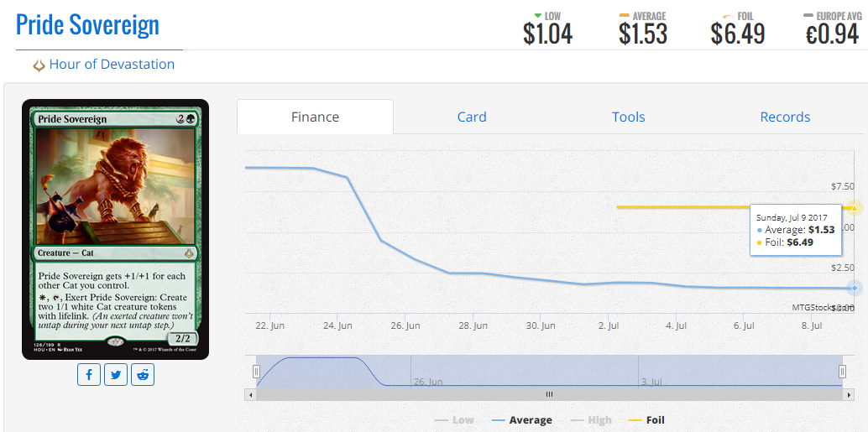Click the navigator scrollbar right arrow
This screenshot has width=868, height=432.
tap(849, 394)
